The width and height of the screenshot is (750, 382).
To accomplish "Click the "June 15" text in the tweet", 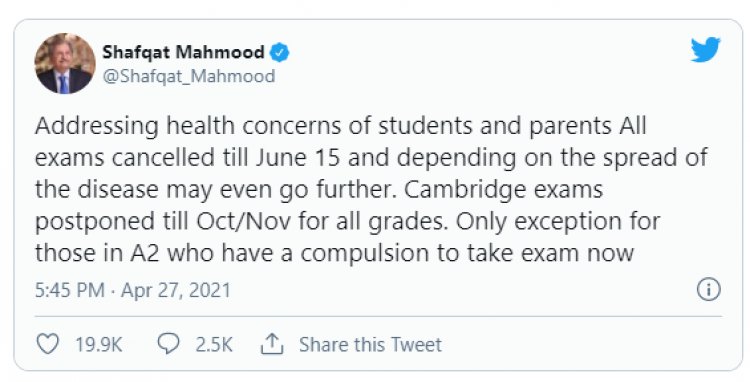I will [x=298, y=158].
